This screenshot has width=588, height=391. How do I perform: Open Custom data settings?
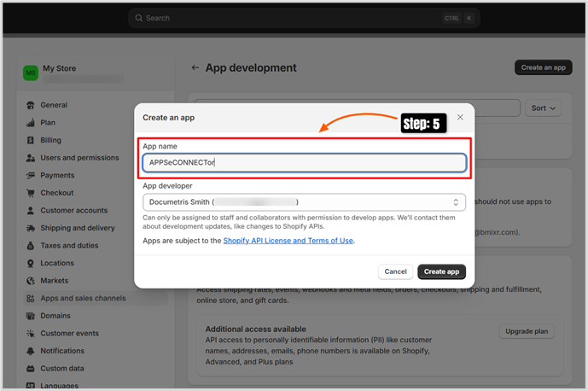tap(62, 369)
